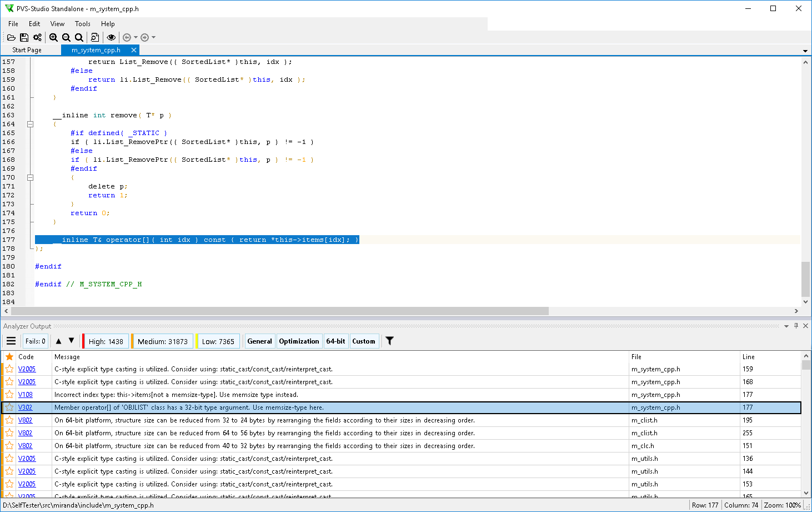The width and height of the screenshot is (812, 512).
Task: Open the filter funnel in Analyzer Output
Action: tap(389, 341)
